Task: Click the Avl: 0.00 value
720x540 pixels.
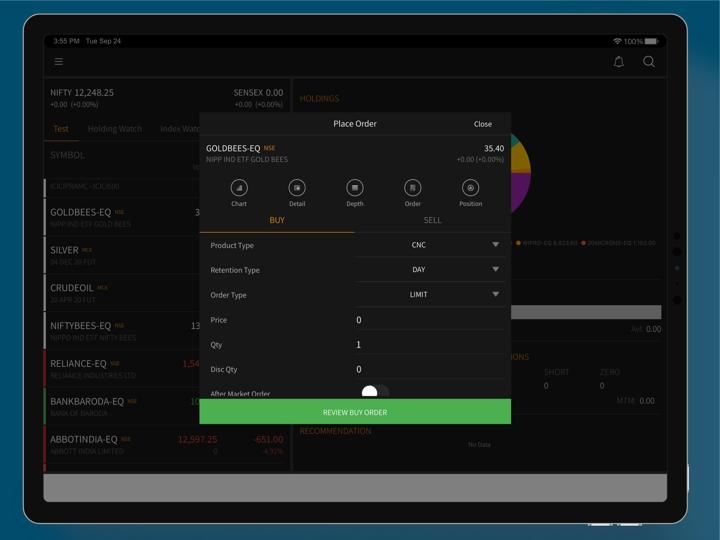Action: 646,329
